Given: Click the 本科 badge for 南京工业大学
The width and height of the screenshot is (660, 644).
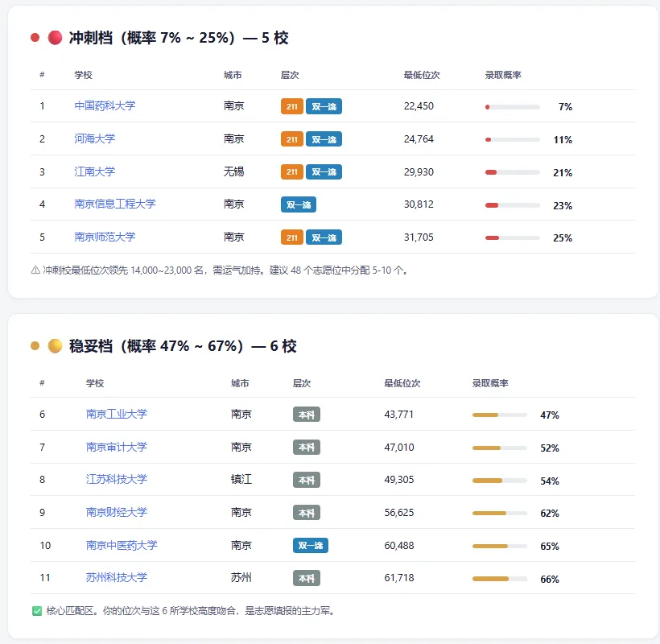Looking at the screenshot, I should tap(307, 415).
